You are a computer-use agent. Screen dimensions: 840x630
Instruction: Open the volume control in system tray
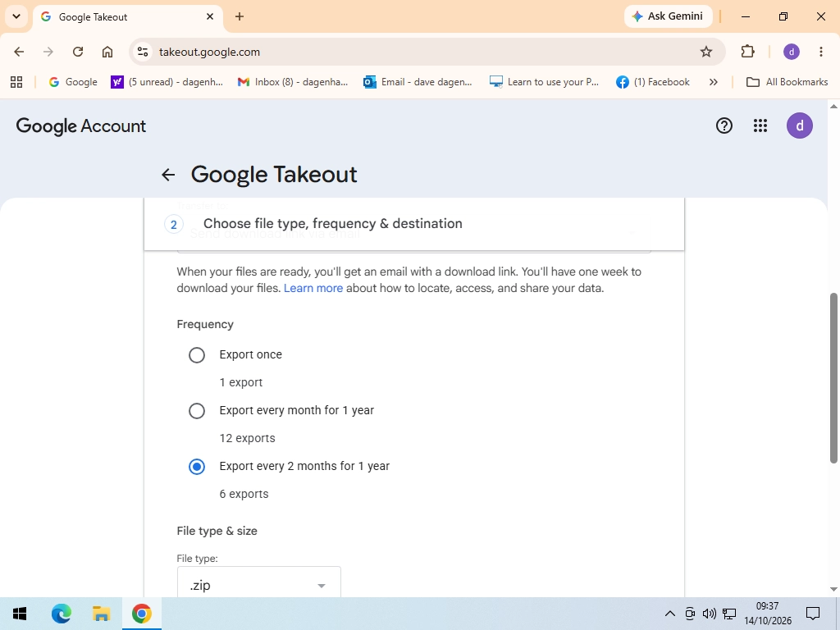[x=710, y=614]
